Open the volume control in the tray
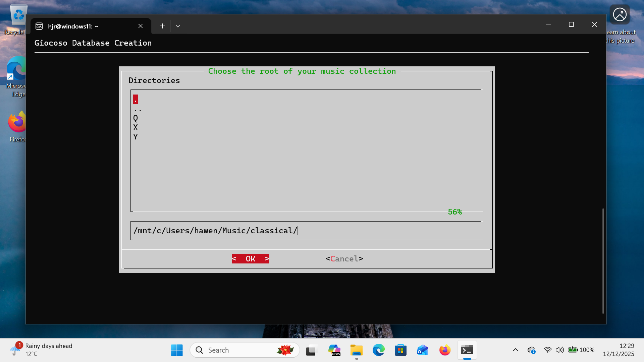This screenshot has height=362, width=644. (559, 350)
